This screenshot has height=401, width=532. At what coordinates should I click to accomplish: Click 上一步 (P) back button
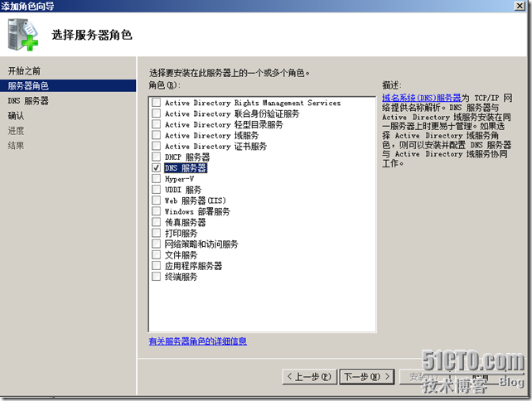point(309,377)
